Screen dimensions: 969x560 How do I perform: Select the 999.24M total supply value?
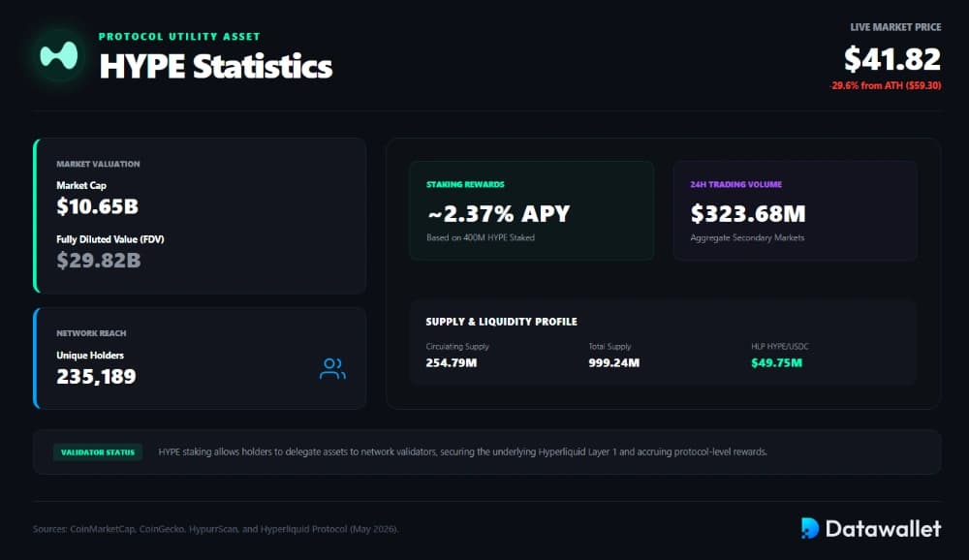point(613,362)
